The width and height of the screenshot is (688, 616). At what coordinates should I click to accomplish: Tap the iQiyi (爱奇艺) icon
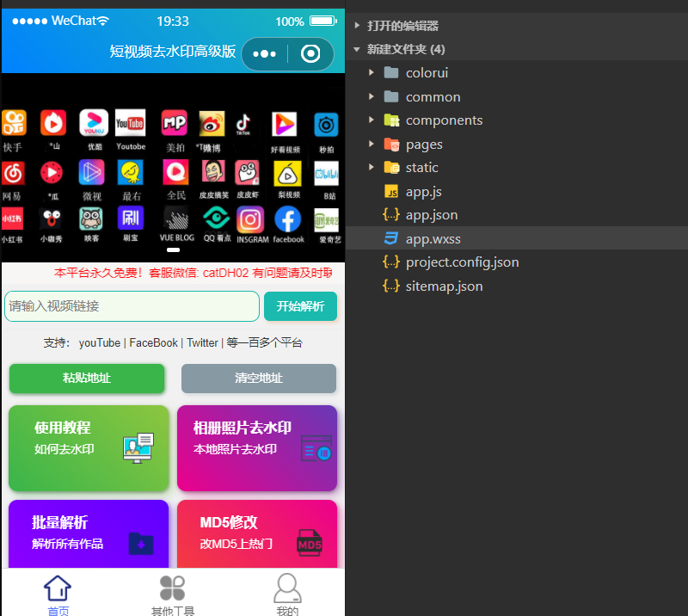[327, 220]
